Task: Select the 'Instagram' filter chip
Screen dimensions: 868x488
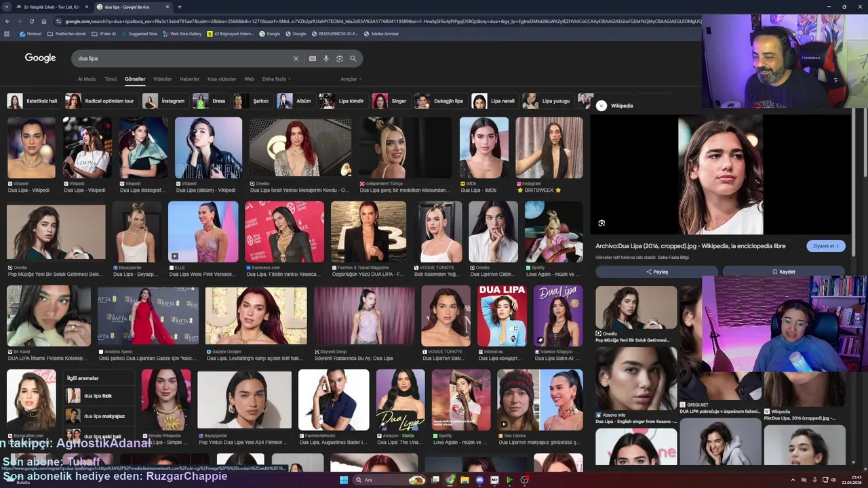Action: [165, 101]
